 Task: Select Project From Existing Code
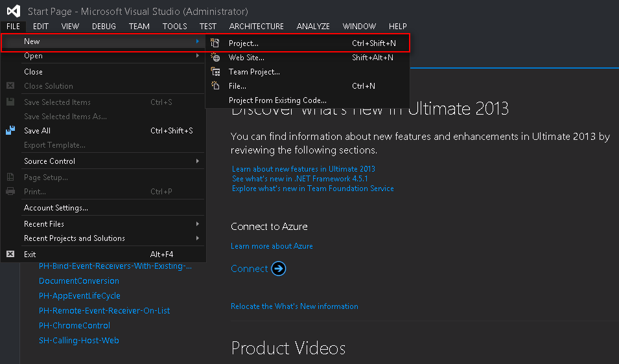[x=277, y=100]
